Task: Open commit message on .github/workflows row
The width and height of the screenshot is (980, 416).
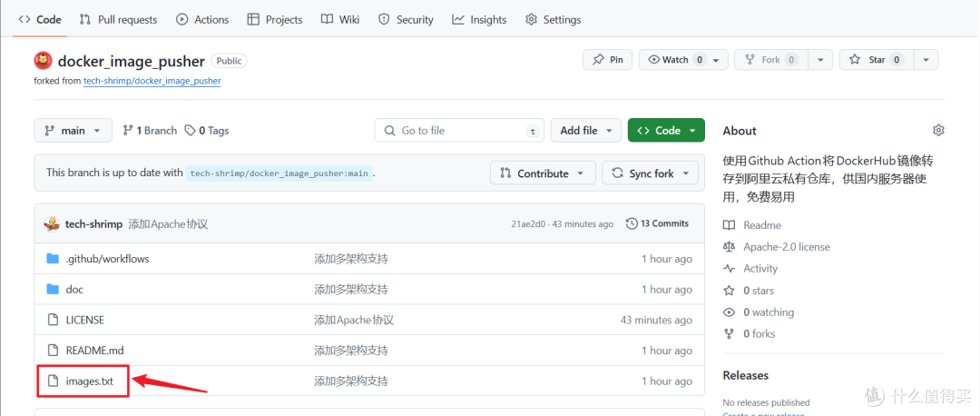Action: [x=351, y=258]
